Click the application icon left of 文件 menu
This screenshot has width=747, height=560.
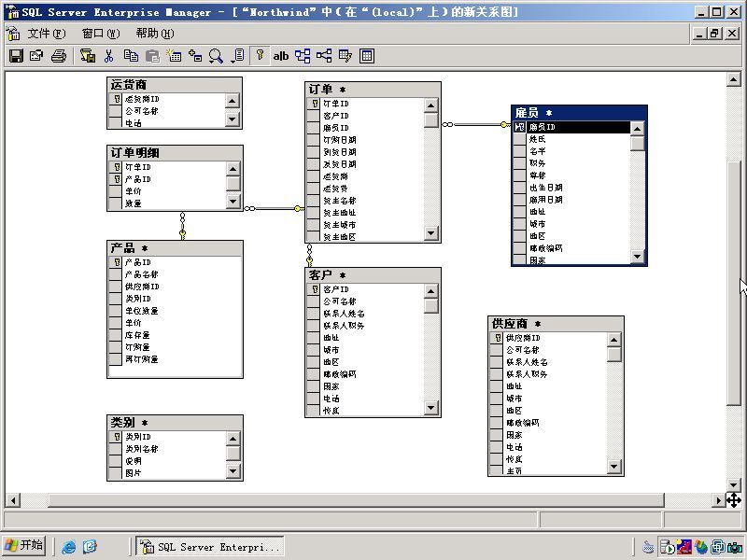(13, 34)
